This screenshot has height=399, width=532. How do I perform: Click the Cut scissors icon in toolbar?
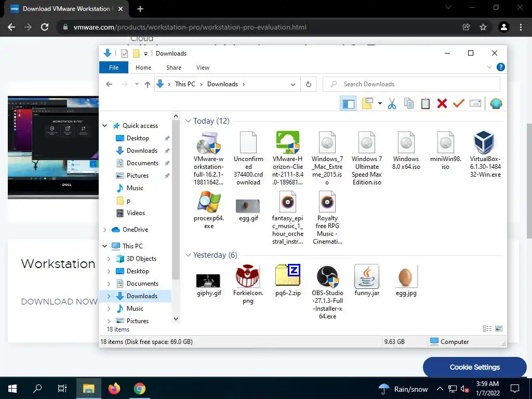tap(392, 103)
